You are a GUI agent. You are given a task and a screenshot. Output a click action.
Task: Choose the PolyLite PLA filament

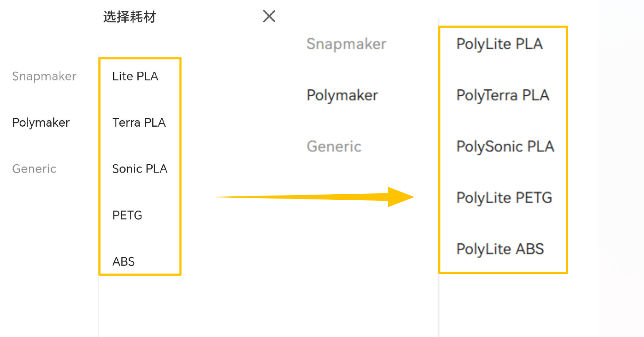point(499,44)
